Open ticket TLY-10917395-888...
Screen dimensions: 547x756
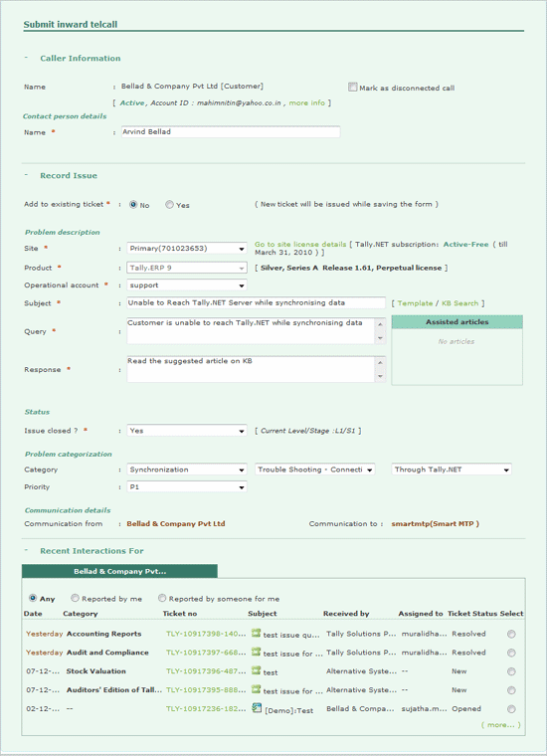[206, 690]
